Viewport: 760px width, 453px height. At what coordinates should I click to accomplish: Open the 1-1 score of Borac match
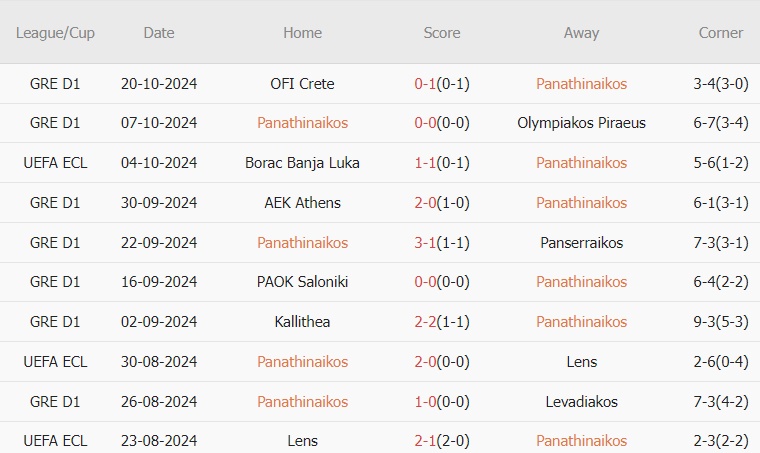coord(442,163)
